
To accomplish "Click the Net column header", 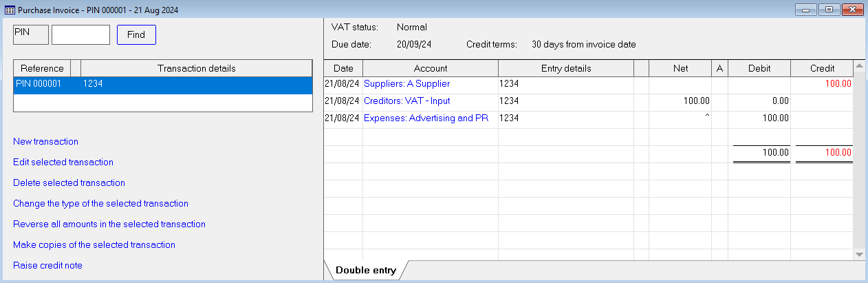I will pos(680,68).
